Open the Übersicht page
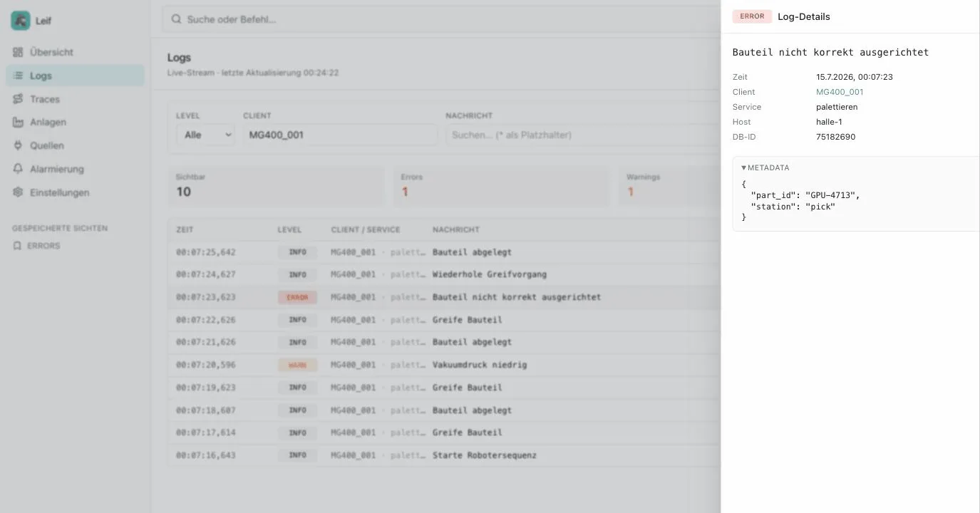The image size is (980, 513). [75, 52]
